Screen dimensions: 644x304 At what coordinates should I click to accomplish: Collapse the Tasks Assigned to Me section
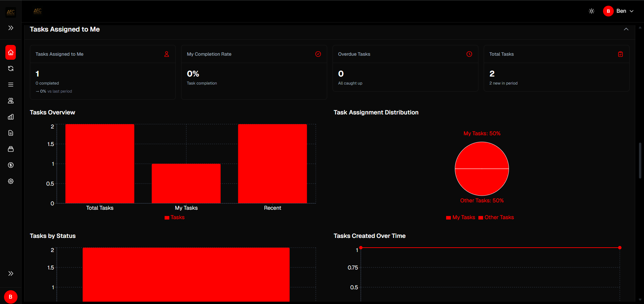(x=626, y=29)
